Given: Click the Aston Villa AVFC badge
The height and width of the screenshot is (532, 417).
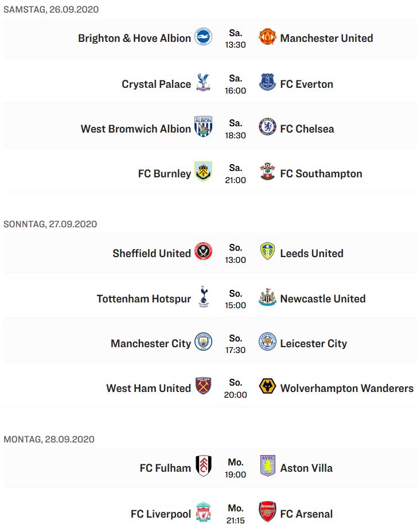Looking at the screenshot, I should tap(267, 466).
